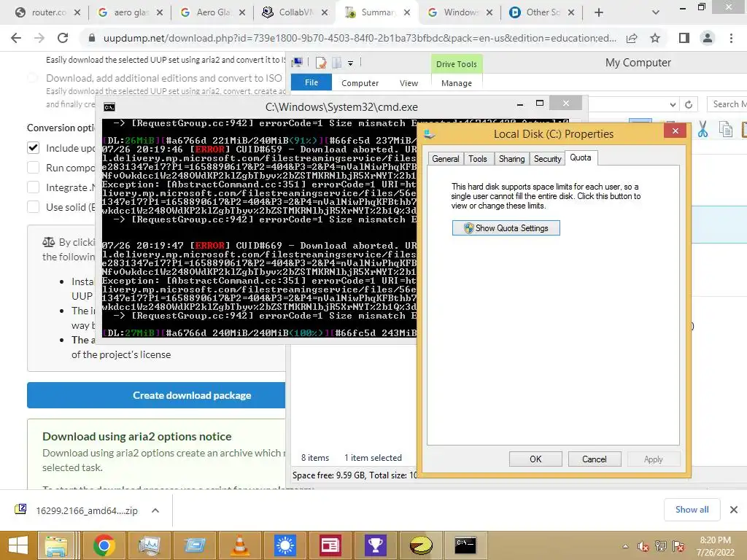Screen dimensions: 747x560
Task: Click the Chrome address bar URL
Action: pyautogui.click(x=360, y=38)
